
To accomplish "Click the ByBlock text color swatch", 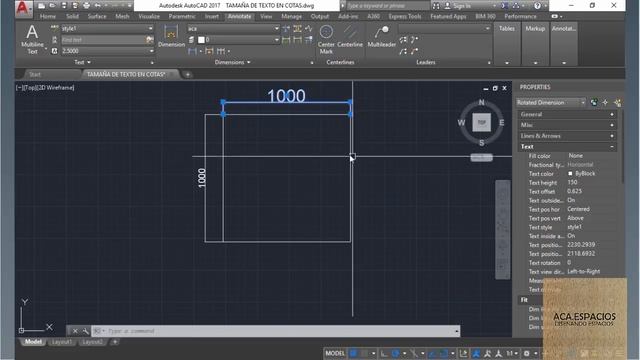I will coord(570,173).
